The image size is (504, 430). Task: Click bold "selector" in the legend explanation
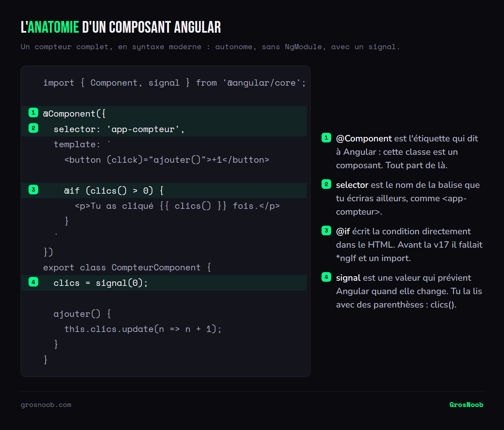(352, 185)
